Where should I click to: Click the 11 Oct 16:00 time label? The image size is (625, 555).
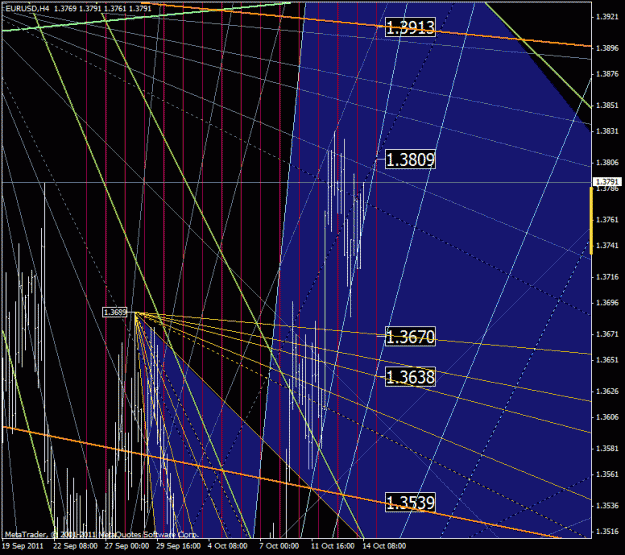click(333, 546)
